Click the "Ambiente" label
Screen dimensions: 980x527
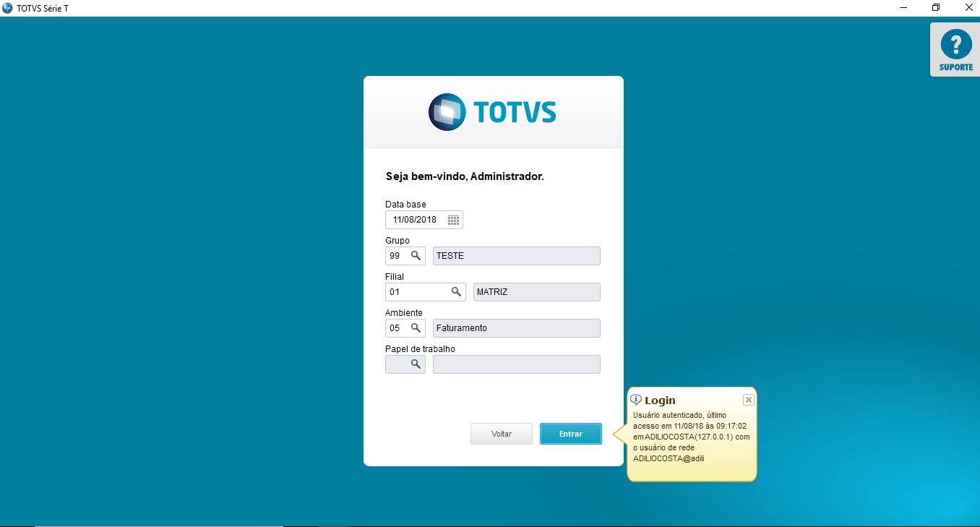coord(404,313)
